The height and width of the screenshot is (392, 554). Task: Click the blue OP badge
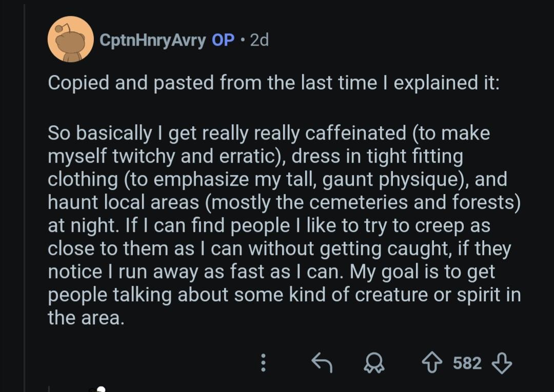(223, 40)
